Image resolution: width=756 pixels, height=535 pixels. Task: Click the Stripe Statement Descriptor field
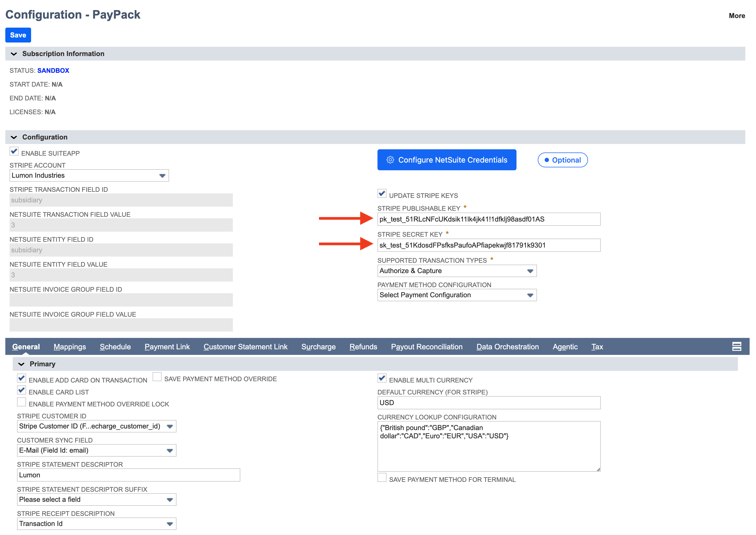(x=129, y=475)
